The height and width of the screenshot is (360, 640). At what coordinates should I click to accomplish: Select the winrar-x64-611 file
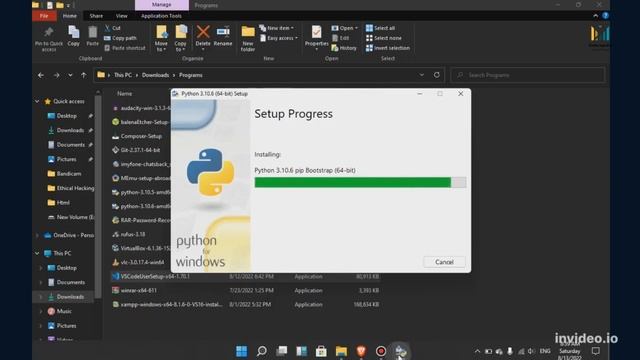pyautogui.click(x=245, y=290)
